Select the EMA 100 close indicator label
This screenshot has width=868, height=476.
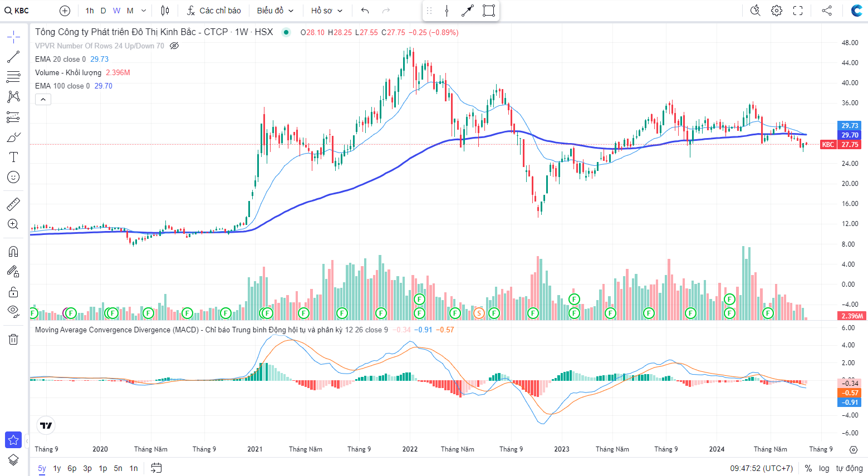[x=62, y=86]
